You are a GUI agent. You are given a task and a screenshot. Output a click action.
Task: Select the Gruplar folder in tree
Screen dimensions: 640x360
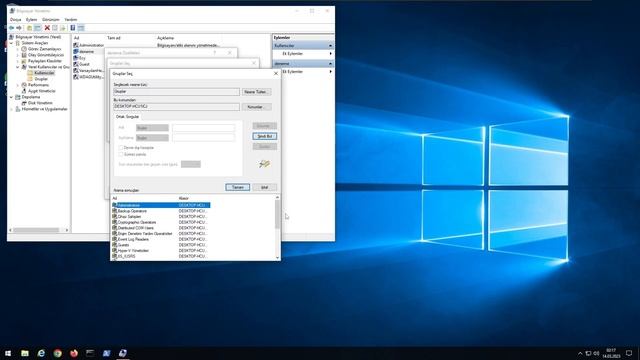pos(41,79)
